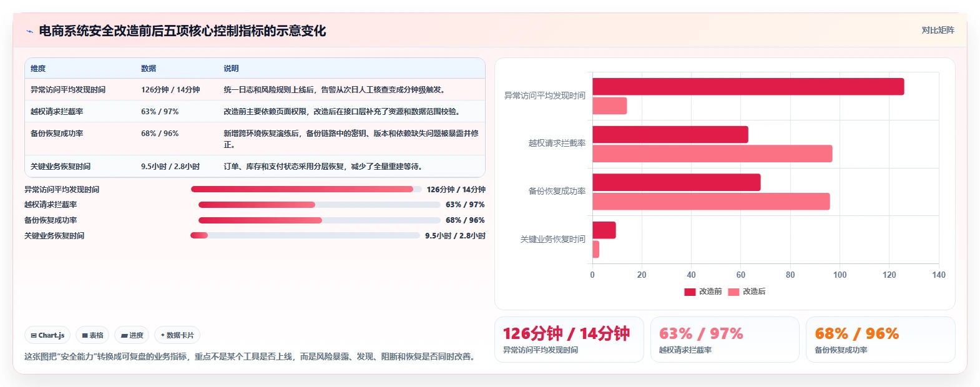Click 改造前 bar for 异常访问平均发现时间
Image resolution: width=980 pixels, height=387 pixels.
coord(748,87)
